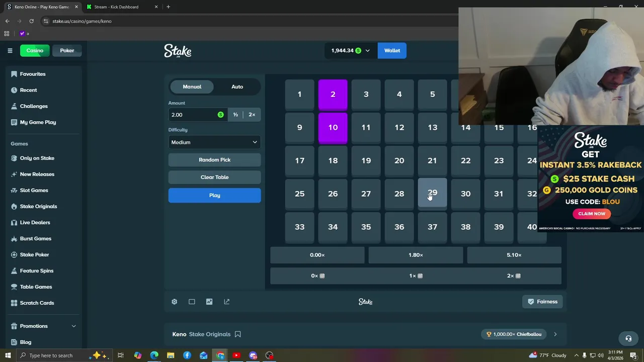The width and height of the screenshot is (644, 362).
Task: Click the Stake logo at top
Action: [x=178, y=51]
